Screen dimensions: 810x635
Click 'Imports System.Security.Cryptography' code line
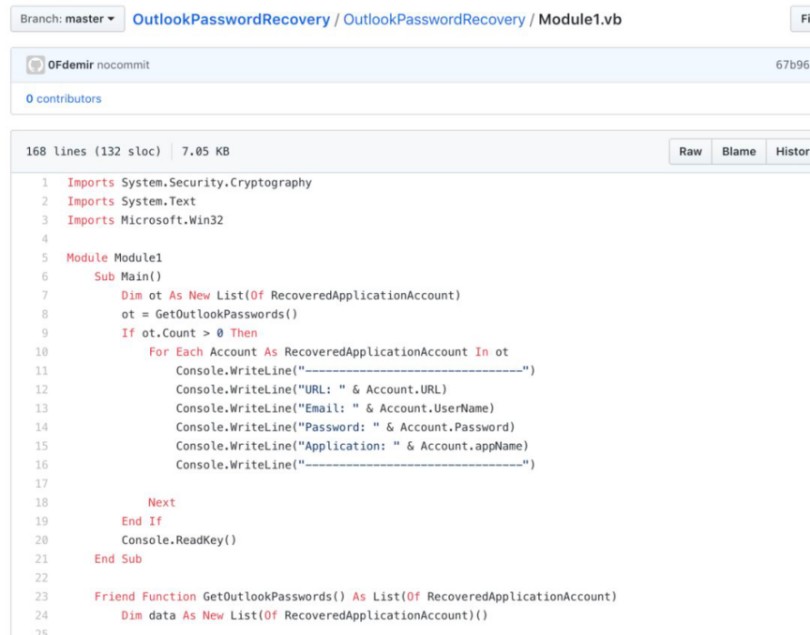point(190,182)
